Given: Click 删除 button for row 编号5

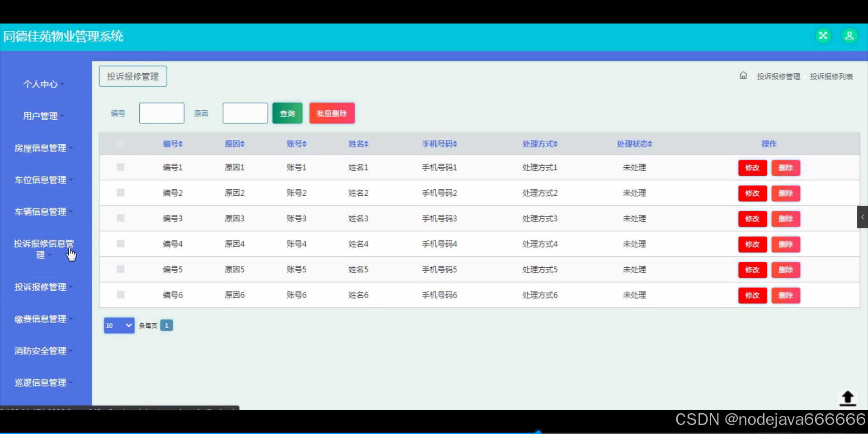Looking at the screenshot, I should [786, 270].
